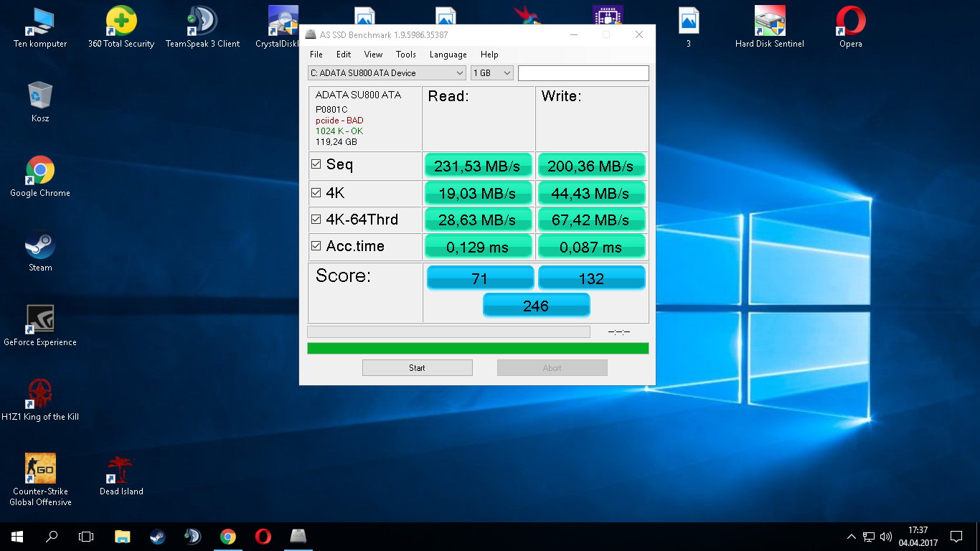980x551 pixels.
Task: Open the volume speaker tray icon
Action: tap(886, 537)
